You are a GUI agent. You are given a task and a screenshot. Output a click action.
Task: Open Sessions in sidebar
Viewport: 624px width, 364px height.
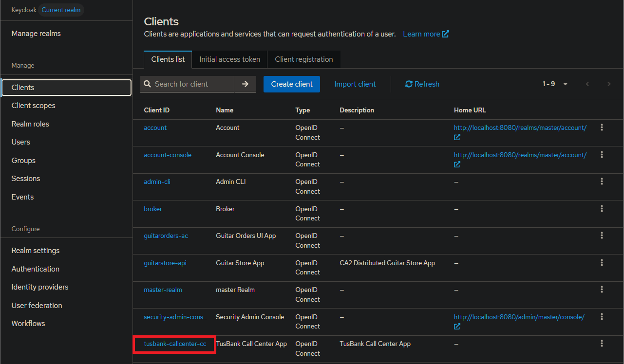click(x=26, y=179)
